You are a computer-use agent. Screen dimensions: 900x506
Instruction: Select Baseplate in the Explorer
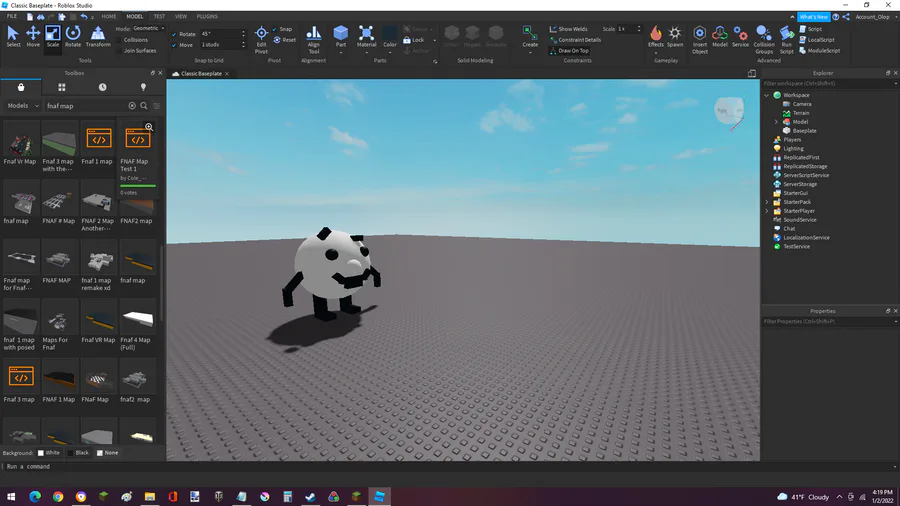tap(804, 131)
